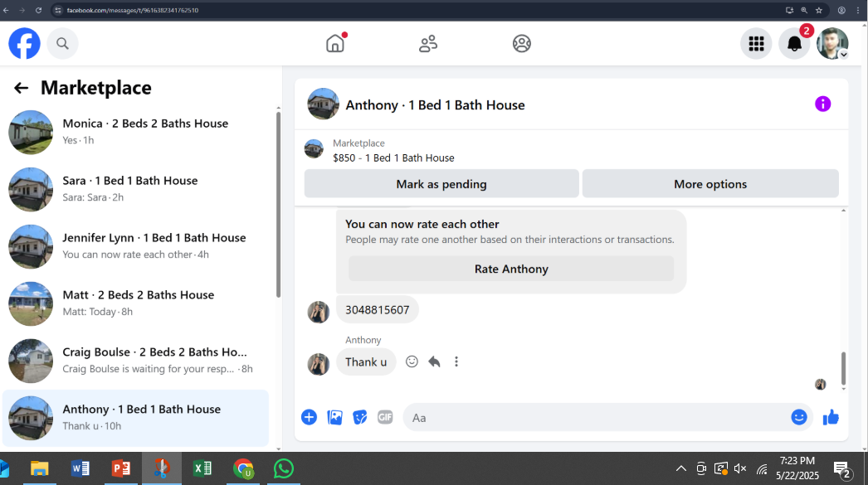The width and height of the screenshot is (868, 485).
Task: Attach a photo with the image icon
Action: click(335, 418)
